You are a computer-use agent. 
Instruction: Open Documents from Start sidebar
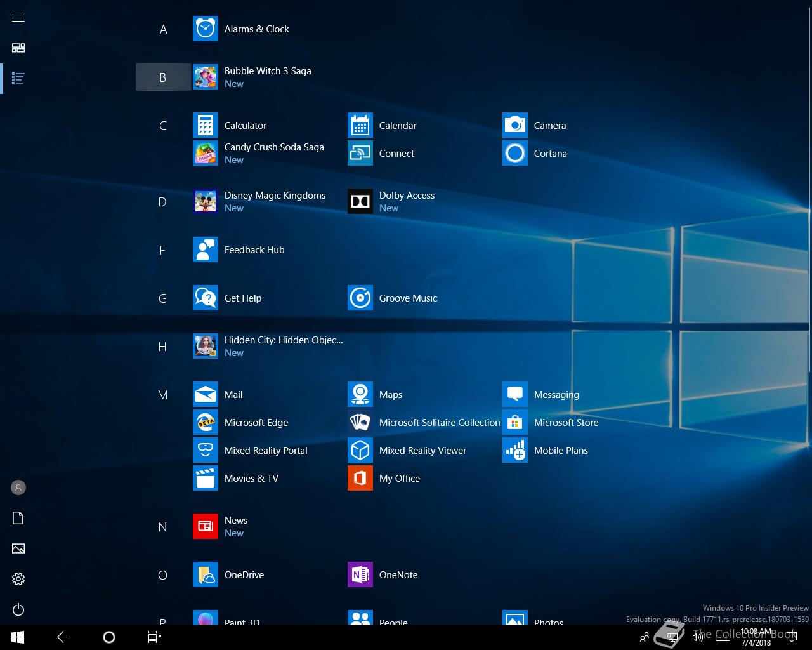18,518
